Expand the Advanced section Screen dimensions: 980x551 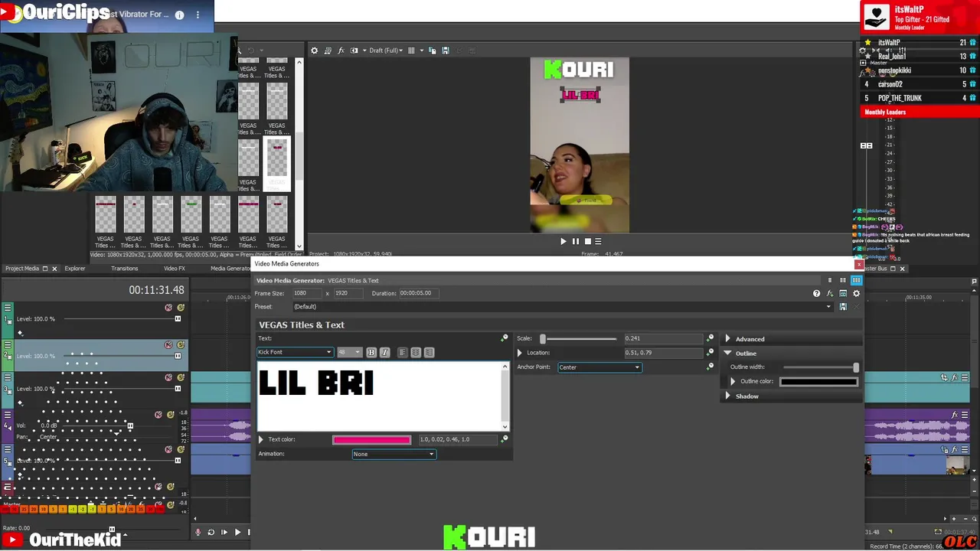[x=728, y=339]
